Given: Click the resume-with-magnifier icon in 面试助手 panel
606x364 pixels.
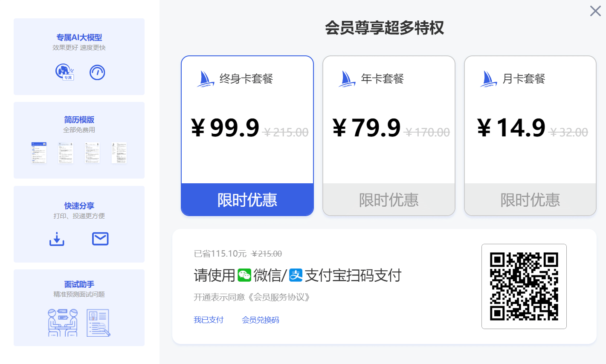Looking at the screenshot, I should (98, 323).
